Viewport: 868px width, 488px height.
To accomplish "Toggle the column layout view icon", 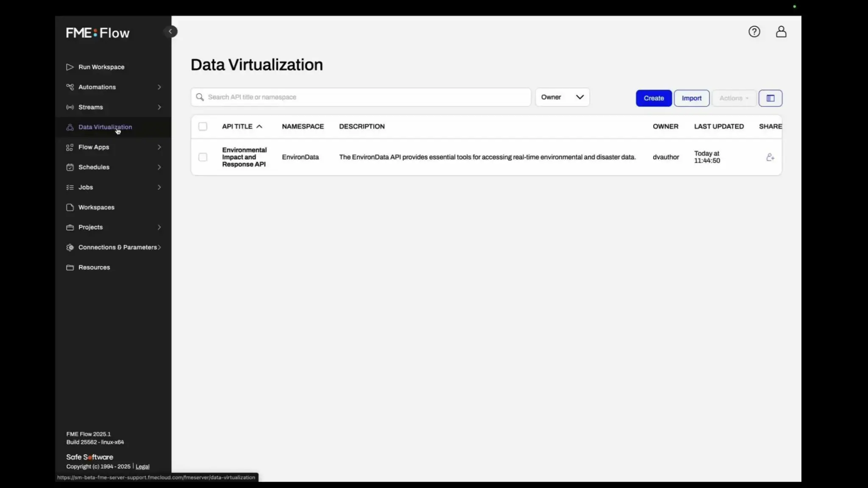I will click(770, 98).
